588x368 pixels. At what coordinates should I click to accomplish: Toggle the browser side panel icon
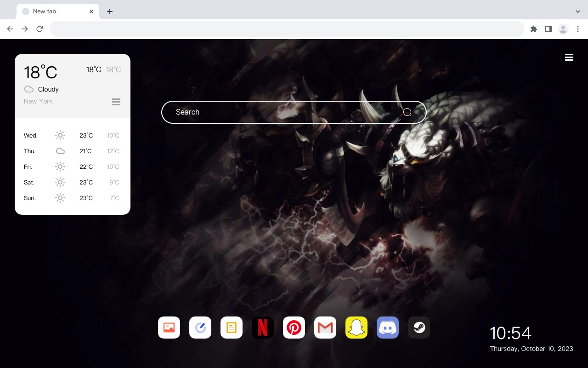(548, 29)
